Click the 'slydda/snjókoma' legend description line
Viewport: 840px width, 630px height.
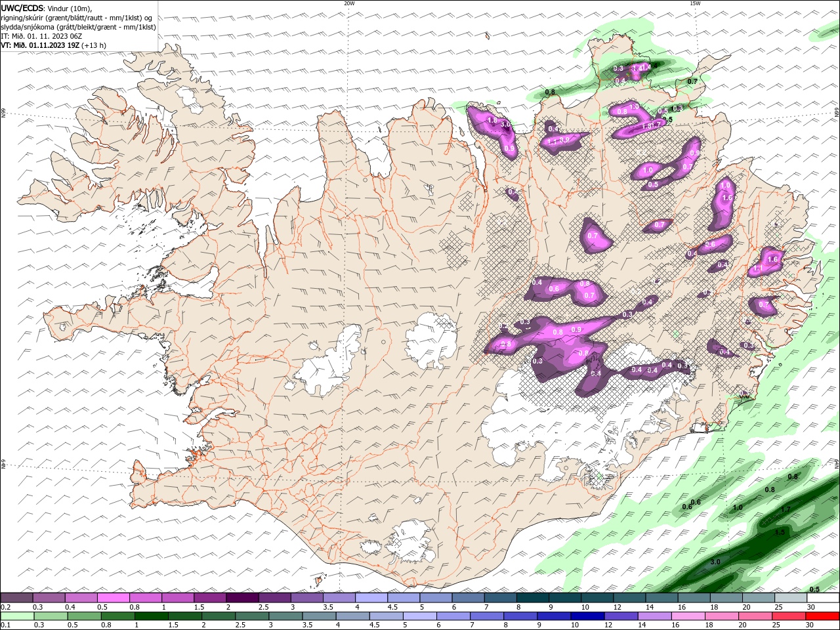click(x=78, y=27)
